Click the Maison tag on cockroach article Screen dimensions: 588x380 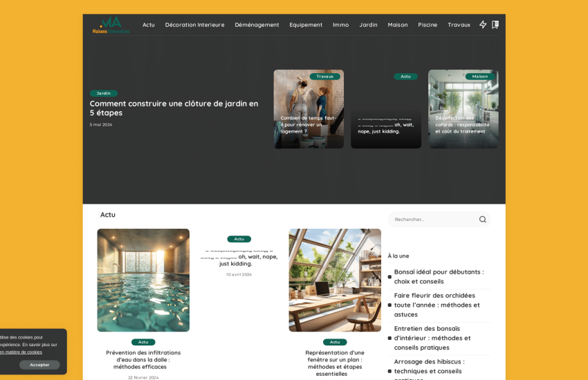coord(479,77)
